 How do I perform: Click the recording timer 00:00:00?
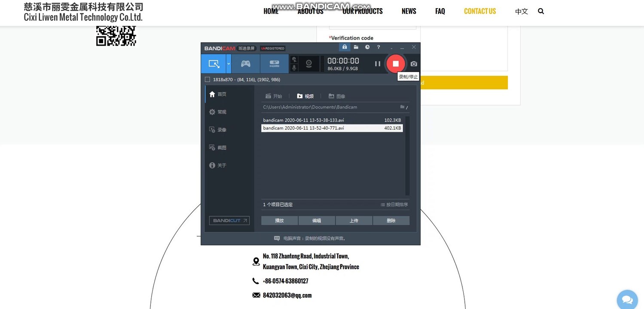[x=343, y=61]
